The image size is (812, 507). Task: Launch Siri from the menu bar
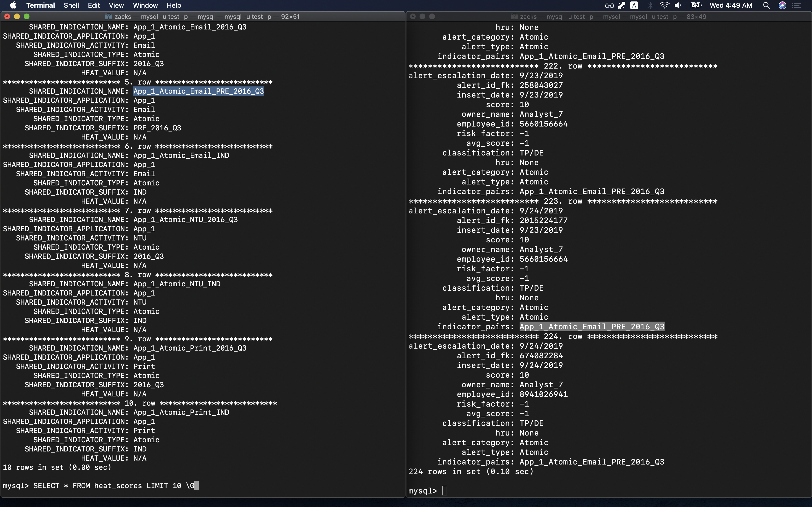click(x=783, y=5)
